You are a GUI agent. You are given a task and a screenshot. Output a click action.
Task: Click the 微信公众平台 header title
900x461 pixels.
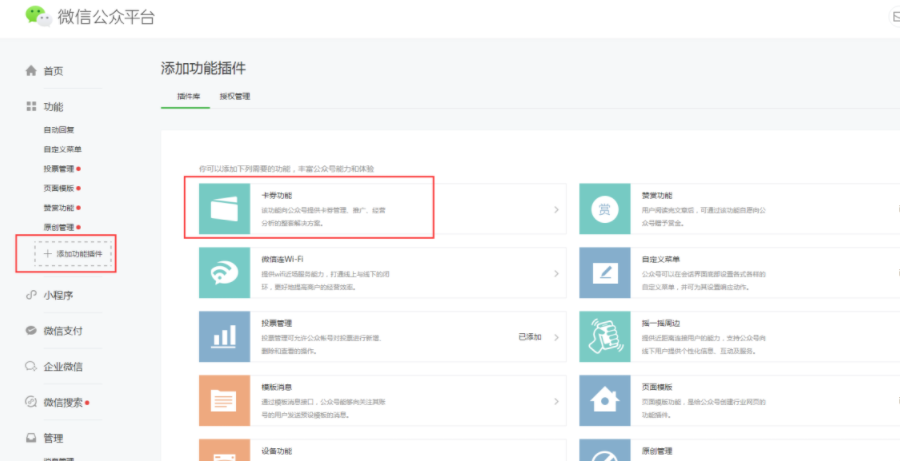pyautogui.click(x=107, y=17)
